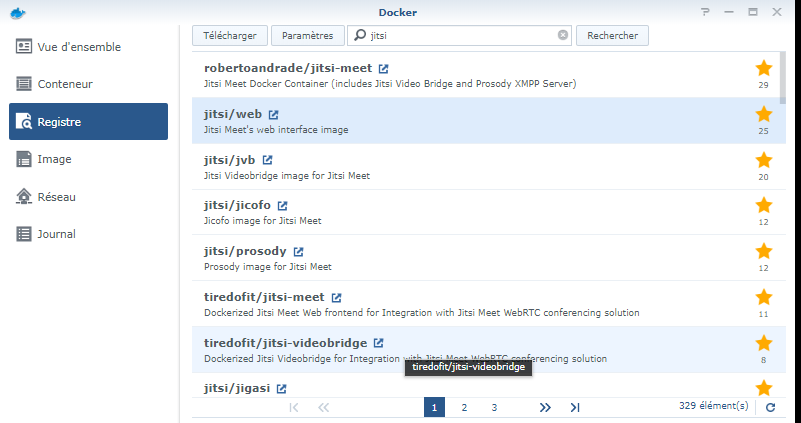Viewport: 801px width, 423px height.
Task: Open the Journal section
Action: (x=88, y=234)
